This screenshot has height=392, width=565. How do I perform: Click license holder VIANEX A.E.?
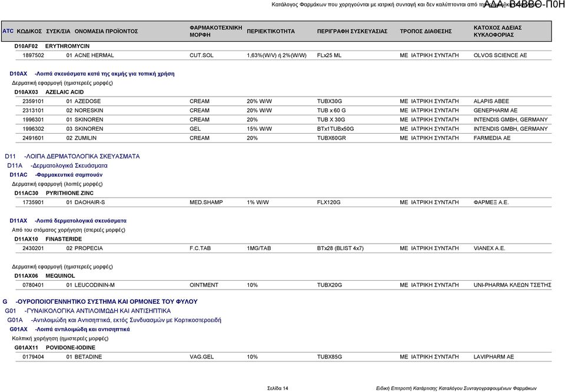[489, 248]
